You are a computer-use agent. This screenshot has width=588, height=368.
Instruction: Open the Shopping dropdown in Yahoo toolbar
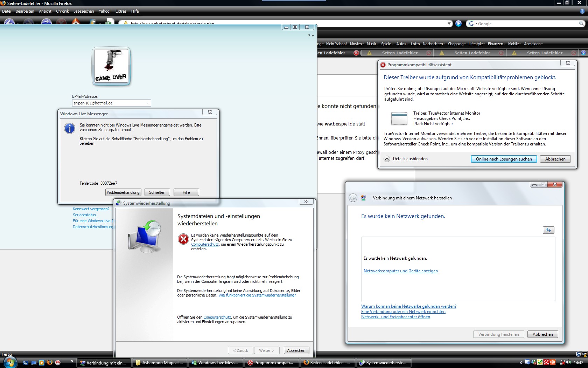[x=457, y=44]
